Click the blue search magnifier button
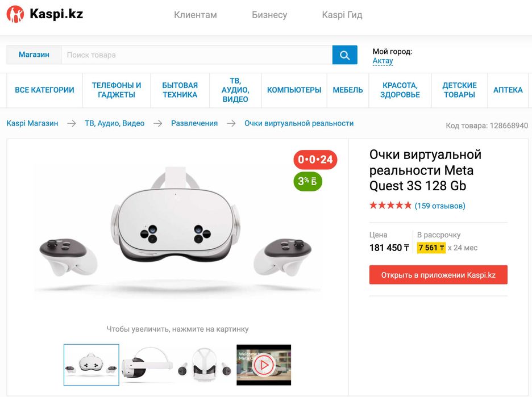 (x=344, y=55)
